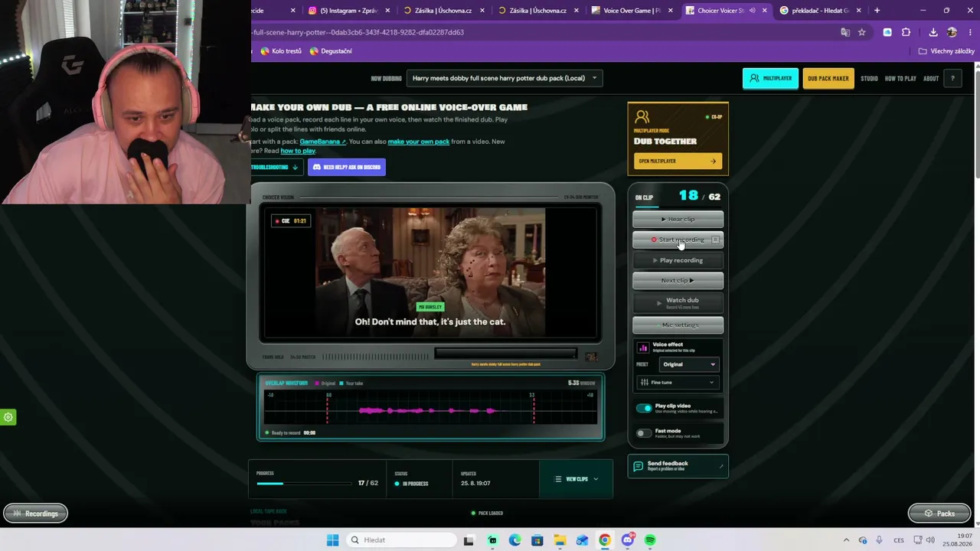Click the Watch dub button
The height and width of the screenshot is (551, 980).
678,303
